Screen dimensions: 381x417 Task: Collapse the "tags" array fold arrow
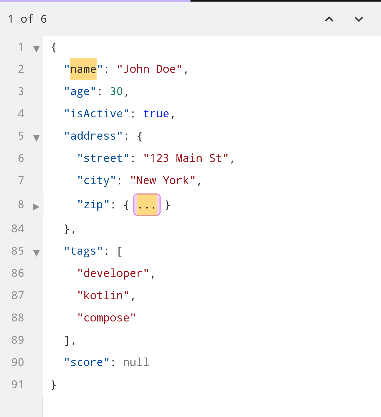[x=36, y=253]
